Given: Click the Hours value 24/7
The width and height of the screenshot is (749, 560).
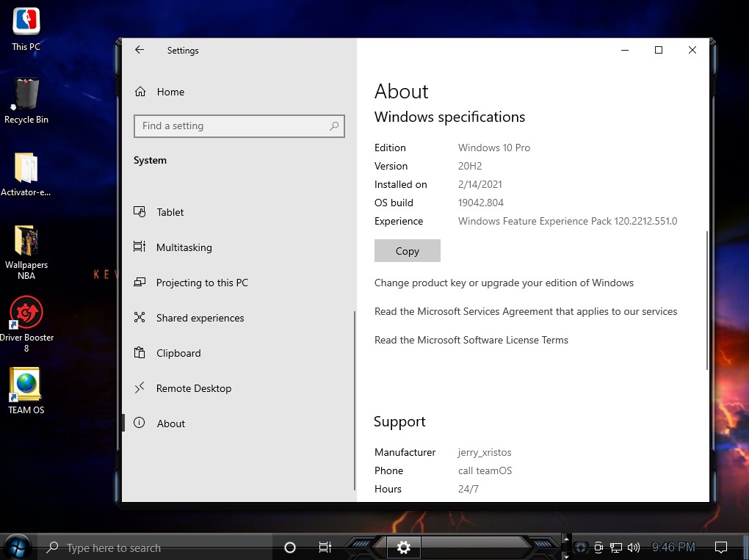Looking at the screenshot, I should click(x=468, y=489).
